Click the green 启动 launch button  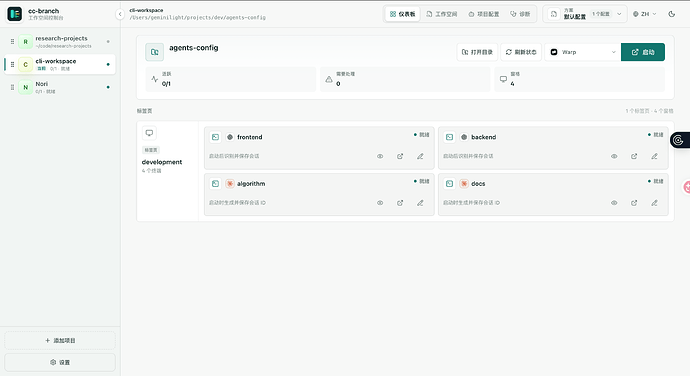643,52
